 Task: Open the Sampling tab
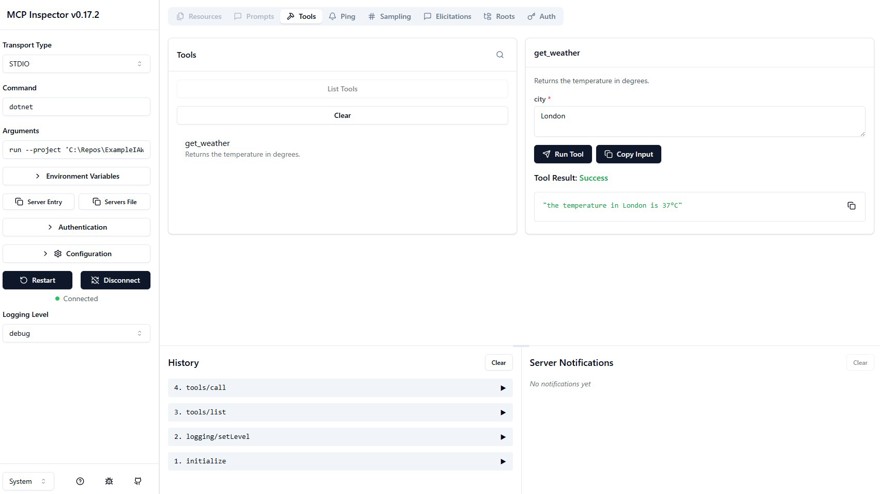pyautogui.click(x=389, y=16)
